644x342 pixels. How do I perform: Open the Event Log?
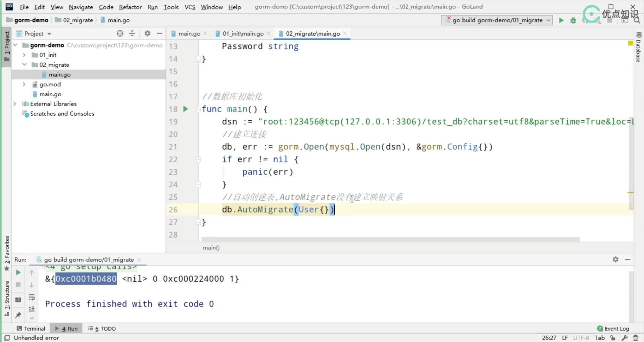coord(613,328)
